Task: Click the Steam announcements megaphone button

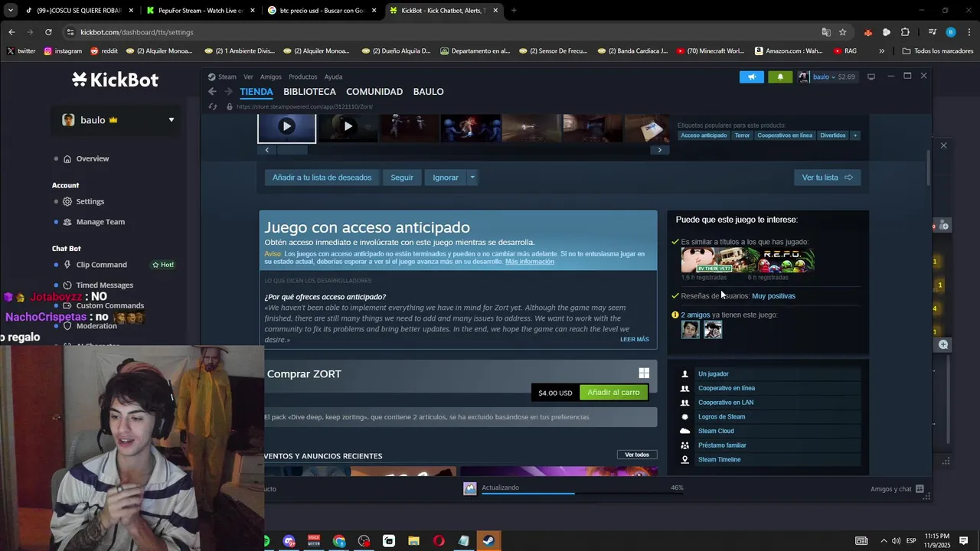Action: 751,77
